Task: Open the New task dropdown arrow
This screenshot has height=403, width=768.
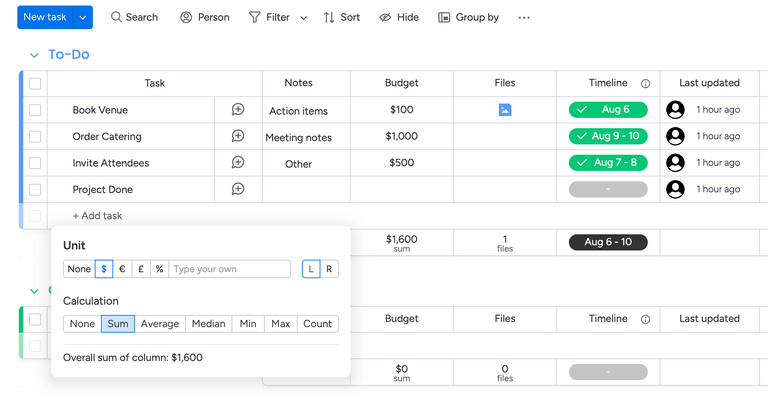Action: [x=83, y=17]
